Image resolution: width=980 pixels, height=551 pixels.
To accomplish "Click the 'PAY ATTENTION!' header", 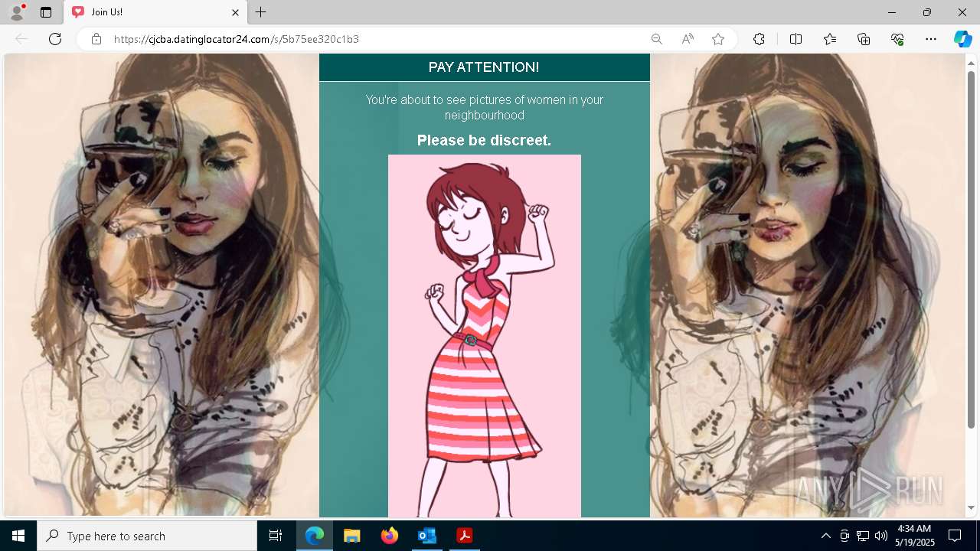I will tap(484, 67).
